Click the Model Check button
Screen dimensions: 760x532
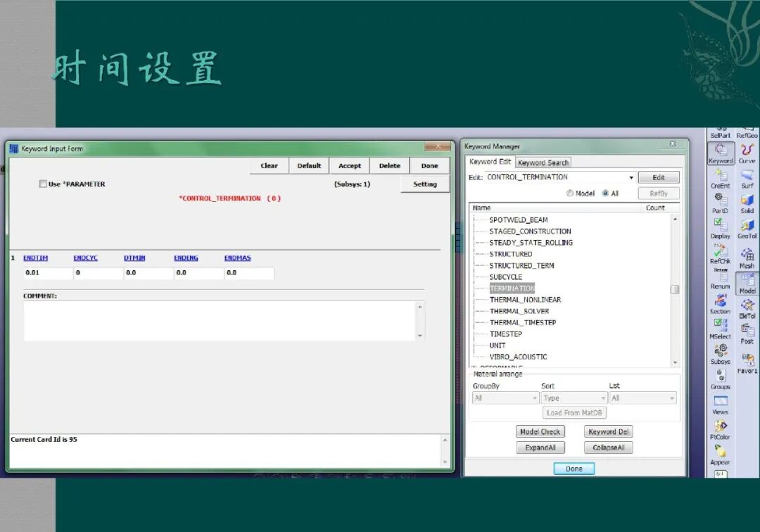pyautogui.click(x=540, y=431)
